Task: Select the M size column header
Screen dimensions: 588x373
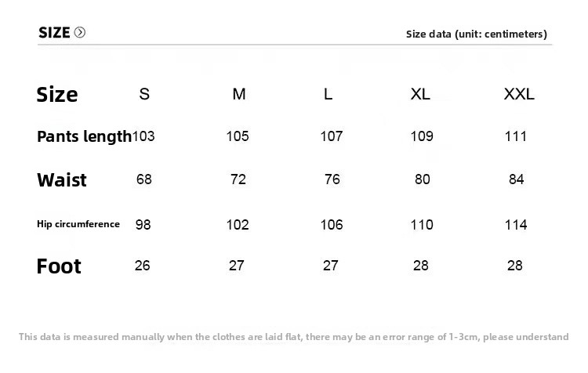Action: pos(239,94)
